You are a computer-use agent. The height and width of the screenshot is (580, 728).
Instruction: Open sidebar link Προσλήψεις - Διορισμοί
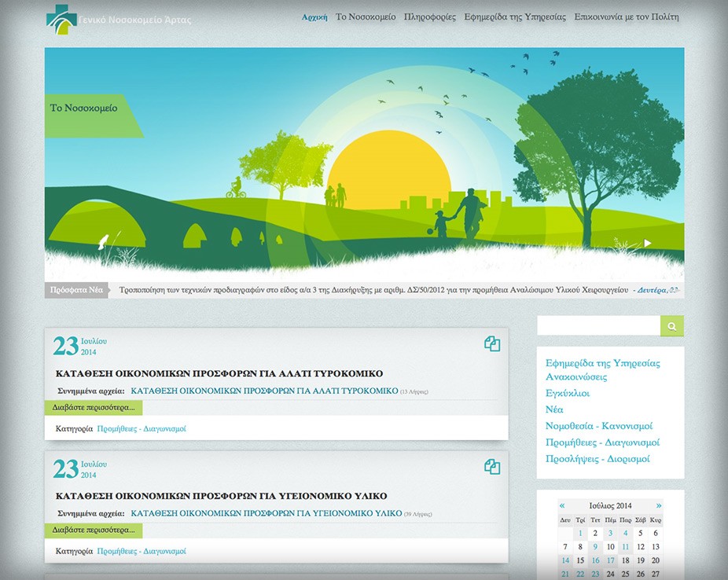[x=597, y=459]
